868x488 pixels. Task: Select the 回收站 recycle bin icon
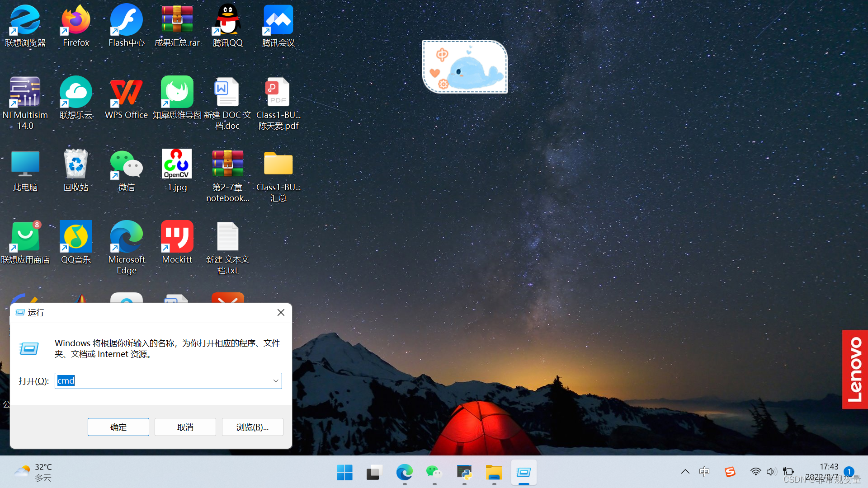[x=76, y=170]
